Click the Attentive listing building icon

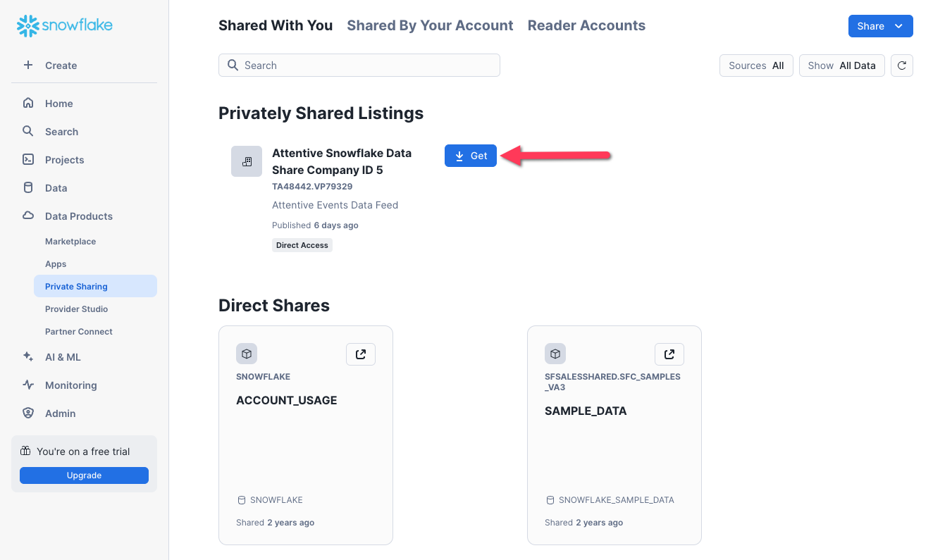pos(247,161)
